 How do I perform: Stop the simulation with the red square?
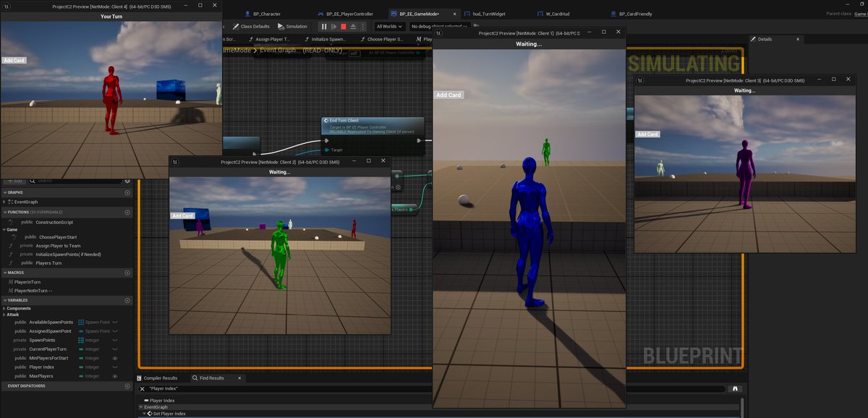pos(344,26)
